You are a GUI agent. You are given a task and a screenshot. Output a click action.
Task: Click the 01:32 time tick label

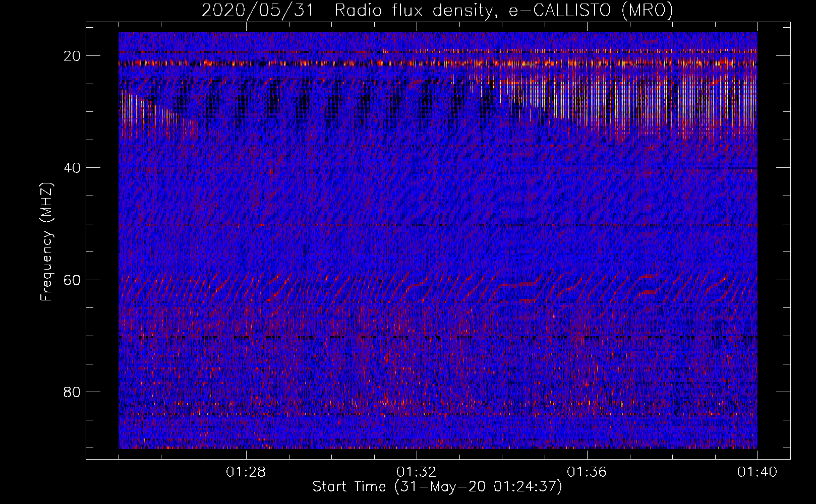417,472
